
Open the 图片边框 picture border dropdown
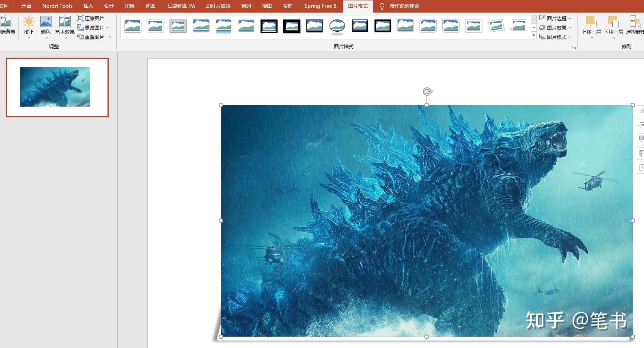(555, 18)
